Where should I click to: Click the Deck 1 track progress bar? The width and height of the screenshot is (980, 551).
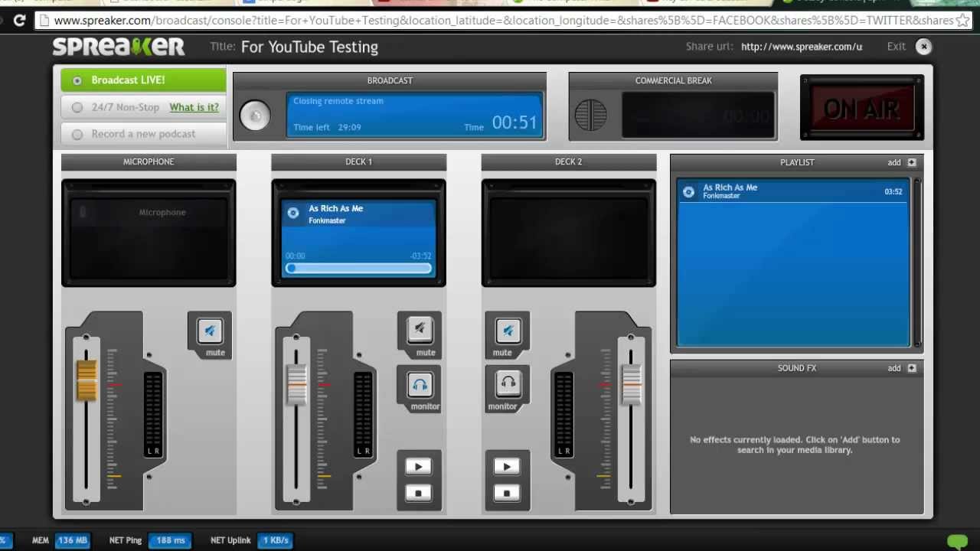358,269
